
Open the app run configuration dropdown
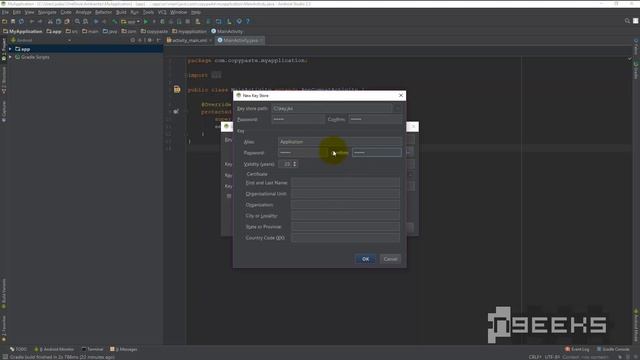[x=131, y=21]
